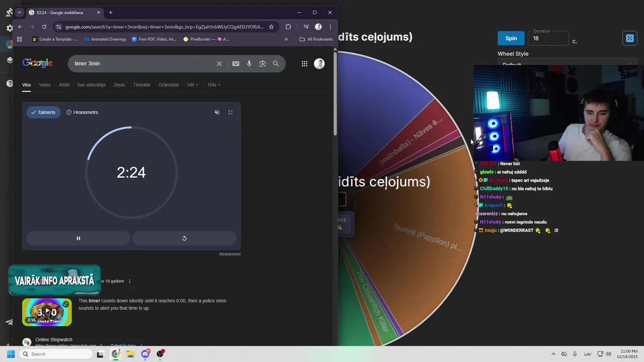Open the 3:00 minute timer video thumbnail
This screenshot has height=362, width=644.
coord(47,312)
